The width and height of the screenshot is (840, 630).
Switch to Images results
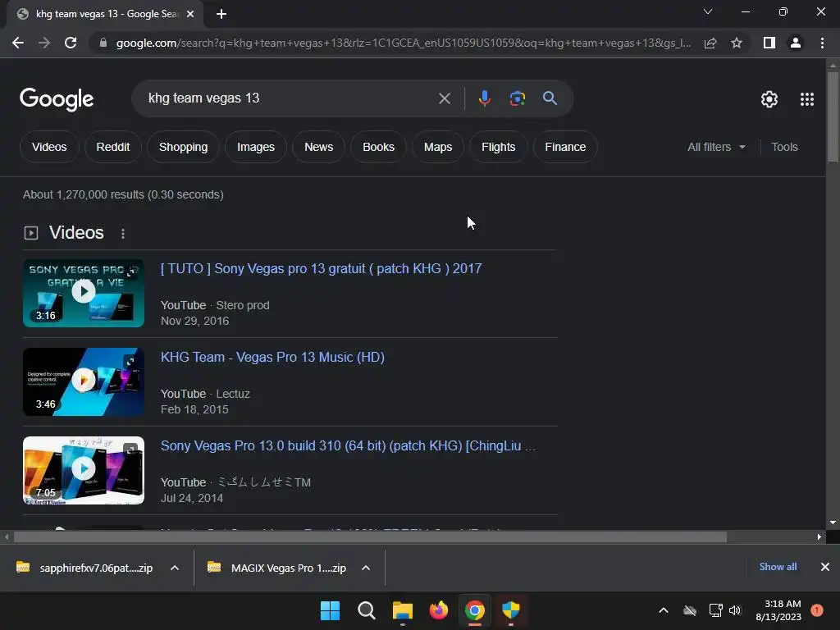pyautogui.click(x=256, y=147)
